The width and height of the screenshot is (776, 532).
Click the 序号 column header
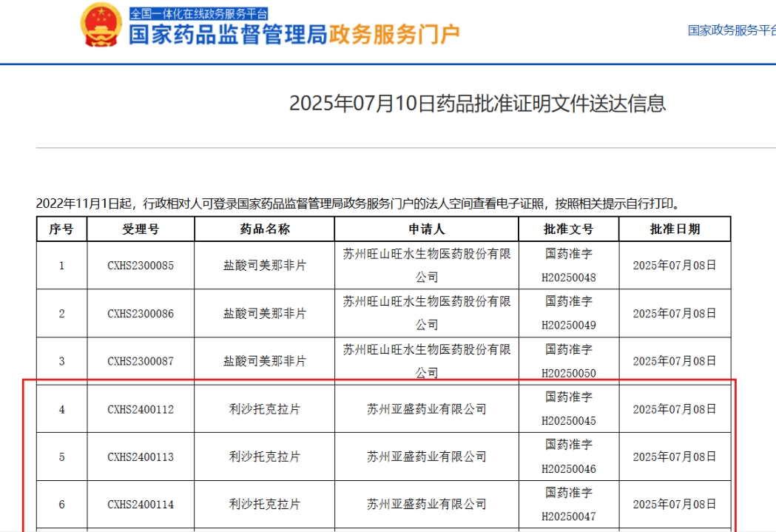click(x=62, y=229)
